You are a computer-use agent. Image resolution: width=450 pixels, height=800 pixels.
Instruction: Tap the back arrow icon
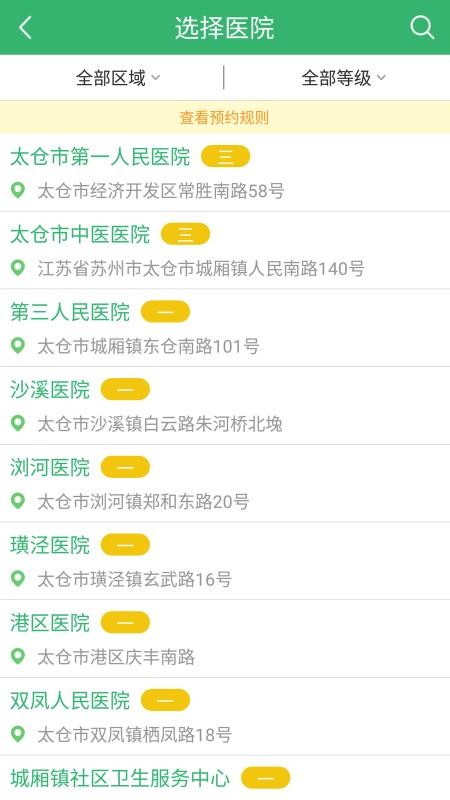[x=26, y=28]
